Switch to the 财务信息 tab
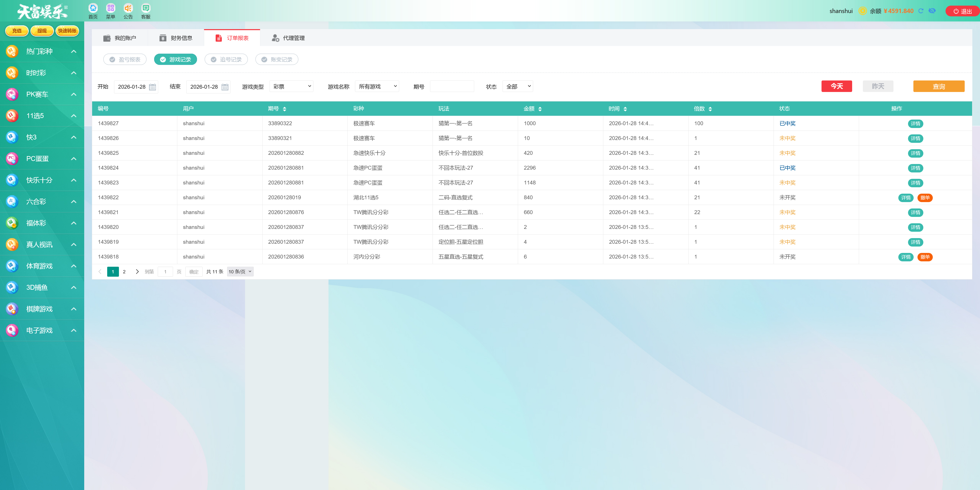The width and height of the screenshot is (980, 490). point(176,38)
